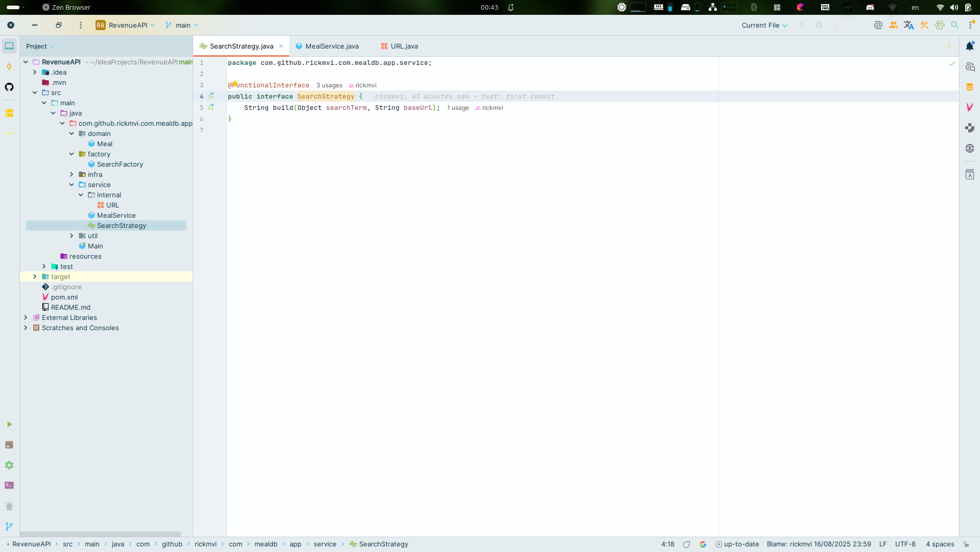Open editor tabs options menu
The height and width of the screenshot is (552, 980).
949,46
